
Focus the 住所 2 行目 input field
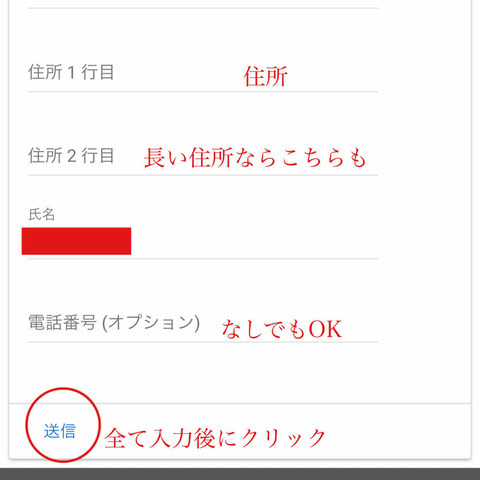(203, 156)
